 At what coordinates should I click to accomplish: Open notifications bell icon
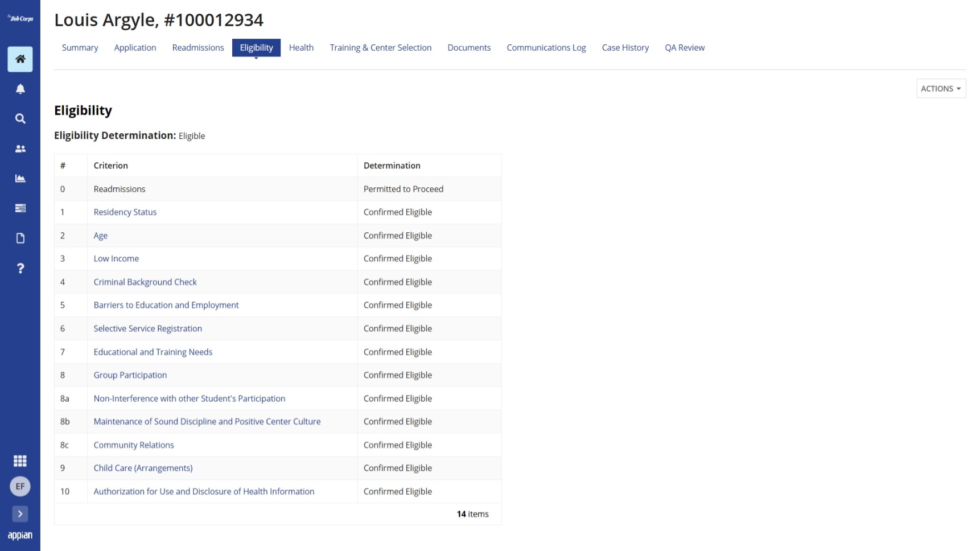pyautogui.click(x=20, y=89)
